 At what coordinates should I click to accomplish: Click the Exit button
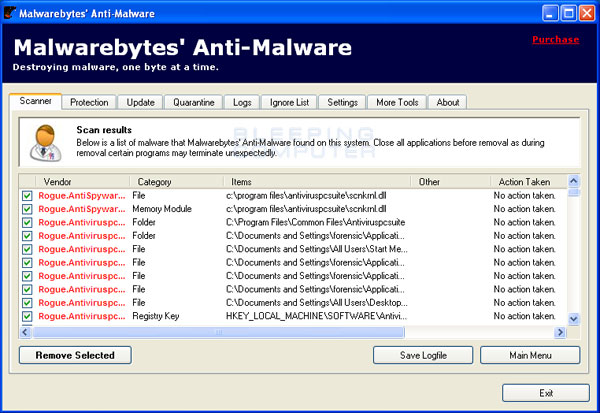[546, 393]
